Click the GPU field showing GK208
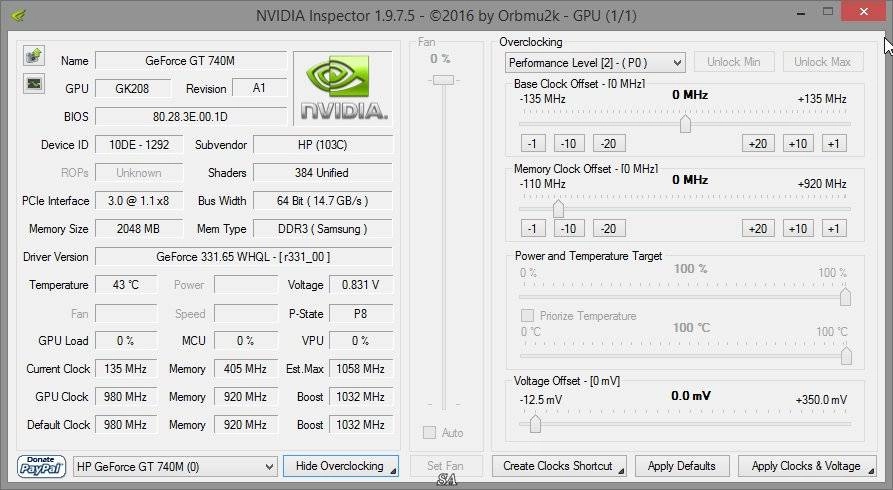893x490 pixels. tap(133, 88)
